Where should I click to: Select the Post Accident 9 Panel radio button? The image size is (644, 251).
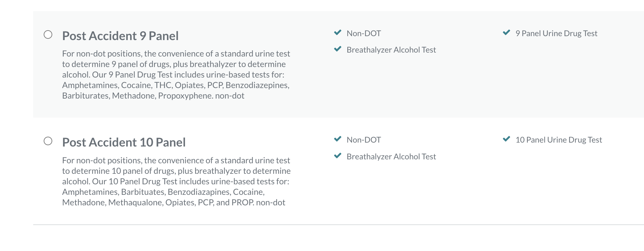coord(48,34)
